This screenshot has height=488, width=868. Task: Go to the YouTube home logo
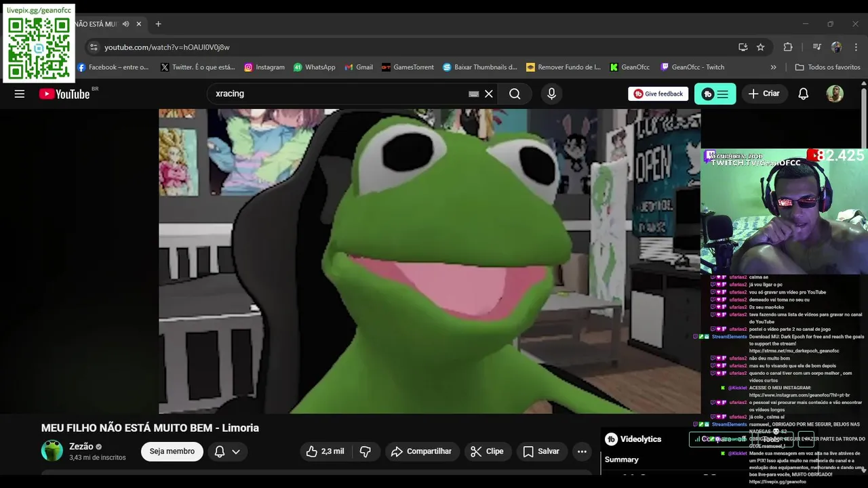64,94
